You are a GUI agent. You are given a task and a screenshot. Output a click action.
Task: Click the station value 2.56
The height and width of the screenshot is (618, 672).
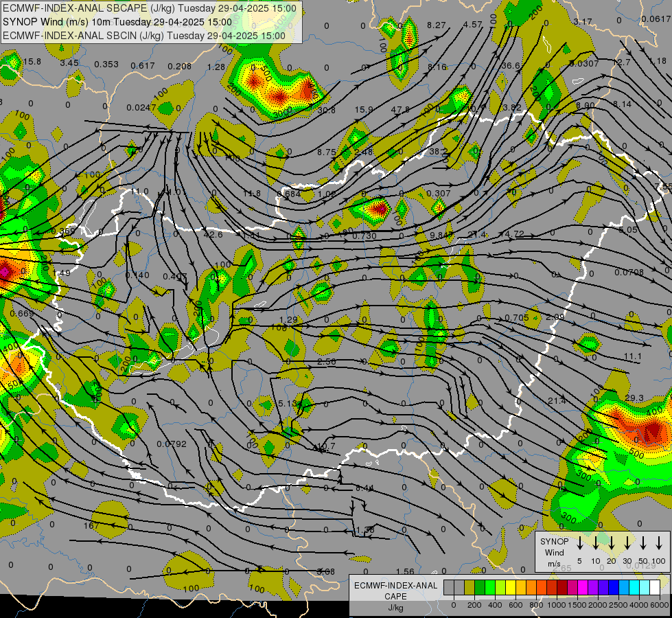point(326,362)
